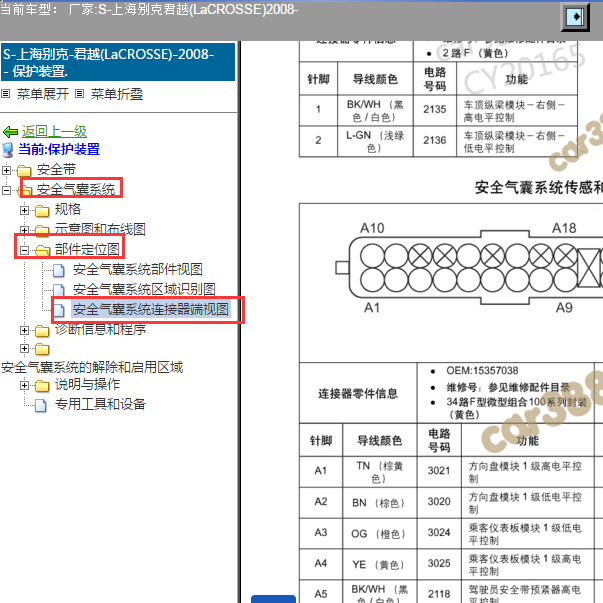Screen dimensions: 603x603
Task: Select OEM:15357038 text
Action: click(482, 371)
